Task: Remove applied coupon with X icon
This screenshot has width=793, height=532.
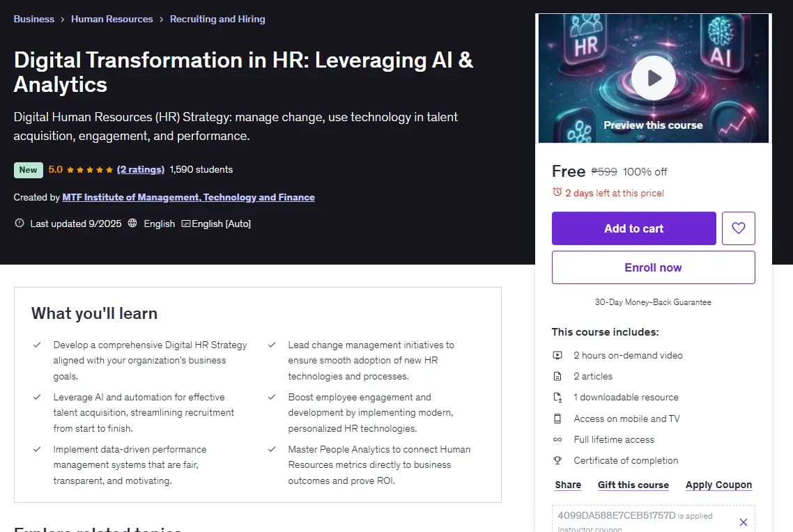Action: tap(744, 522)
